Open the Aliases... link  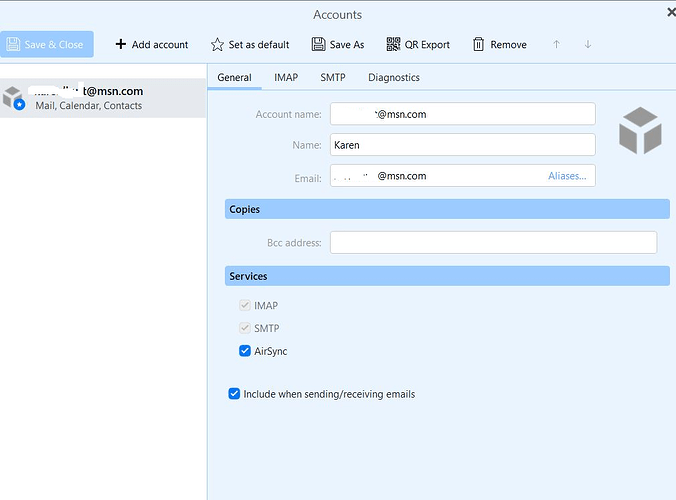tap(567, 176)
